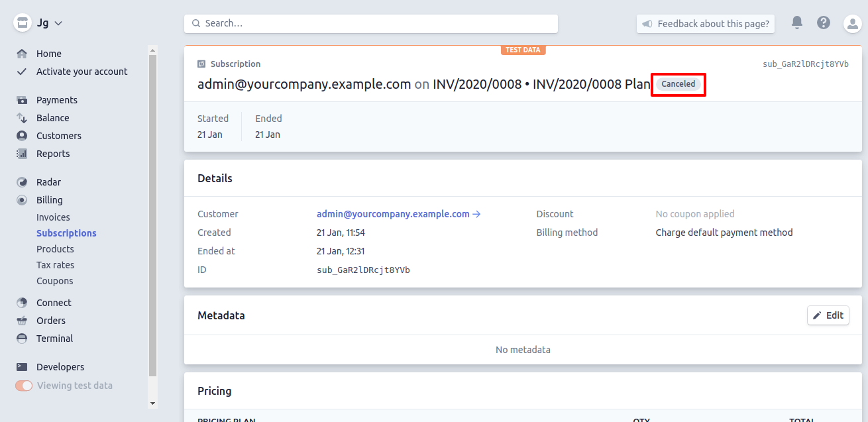Click the Search input field
Screen dimensions: 868x422
tap(371, 23)
